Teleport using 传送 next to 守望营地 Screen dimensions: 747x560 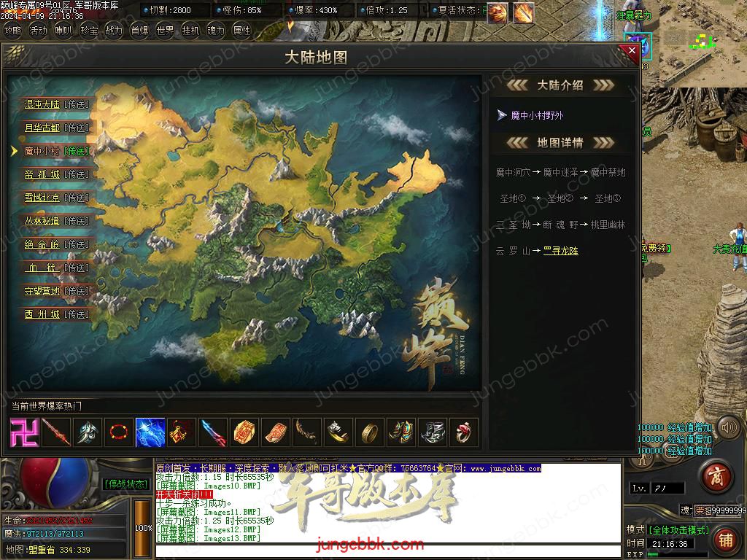(x=76, y=291)
